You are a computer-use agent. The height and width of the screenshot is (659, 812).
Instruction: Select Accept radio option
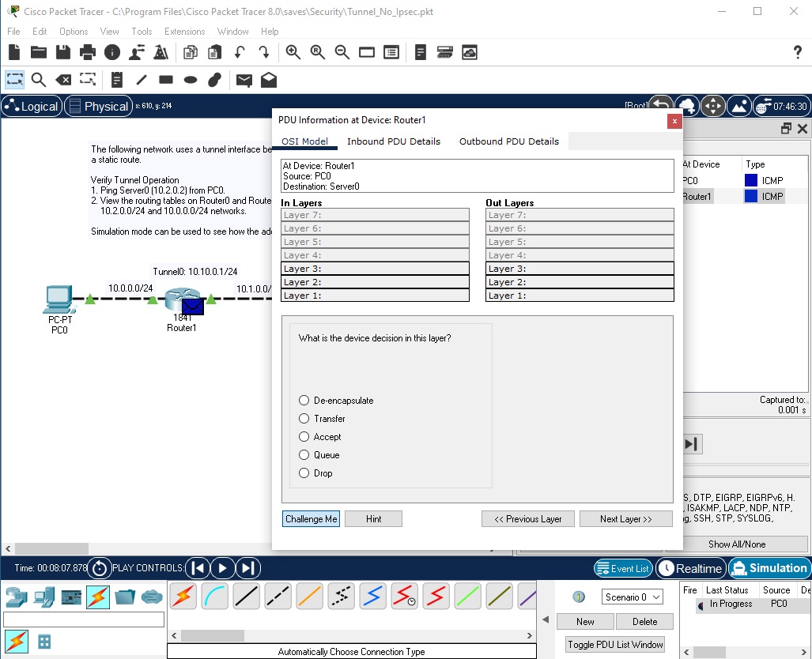pos(304,436)
